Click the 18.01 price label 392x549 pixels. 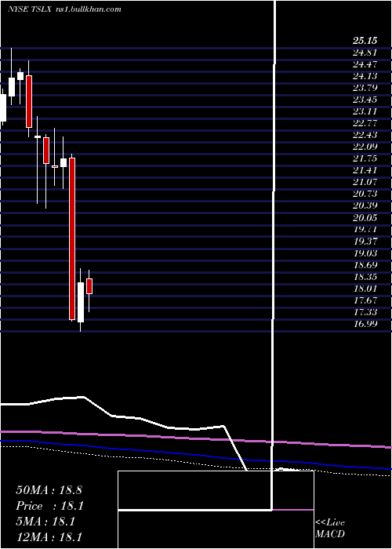click(x=365, y=289)
